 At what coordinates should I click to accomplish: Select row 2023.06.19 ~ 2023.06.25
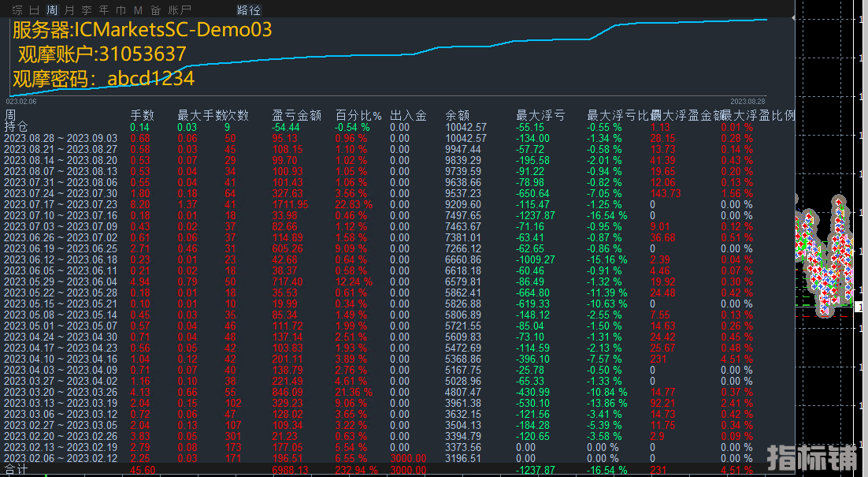pyautogui.click(x=61, y=248)
